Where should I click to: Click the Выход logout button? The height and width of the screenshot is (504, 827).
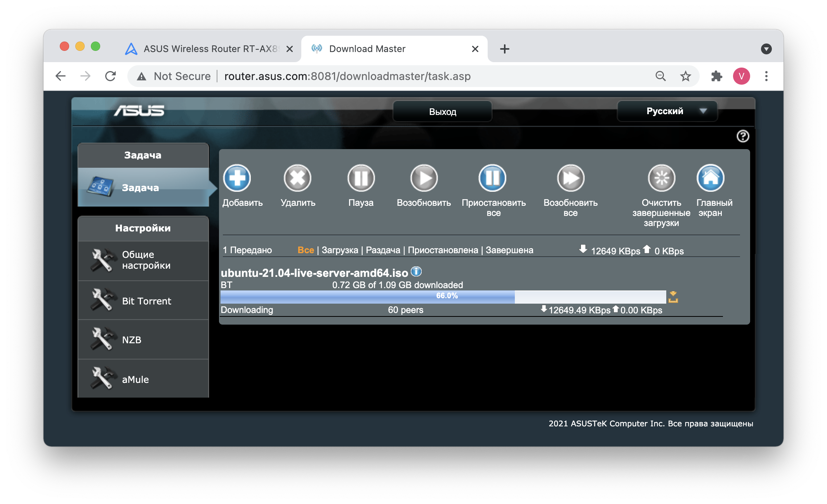443,112
